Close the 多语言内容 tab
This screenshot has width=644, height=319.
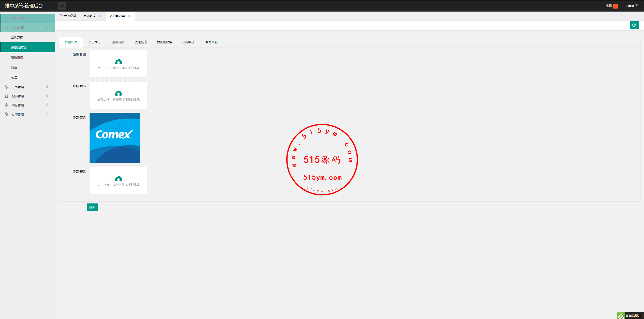129,16
